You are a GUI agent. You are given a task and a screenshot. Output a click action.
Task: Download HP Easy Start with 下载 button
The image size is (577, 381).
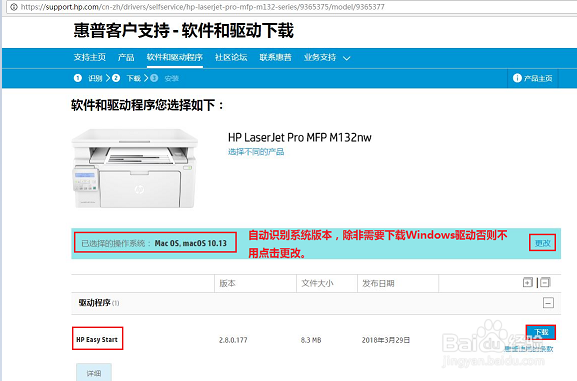[541, 332]
